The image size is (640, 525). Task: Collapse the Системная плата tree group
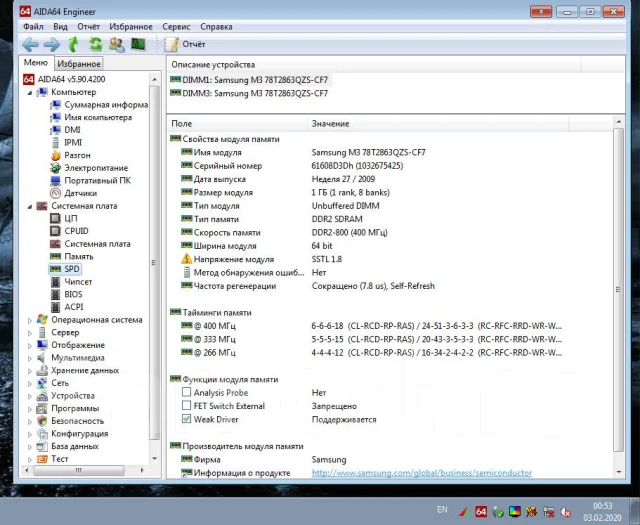coord(29,207)
